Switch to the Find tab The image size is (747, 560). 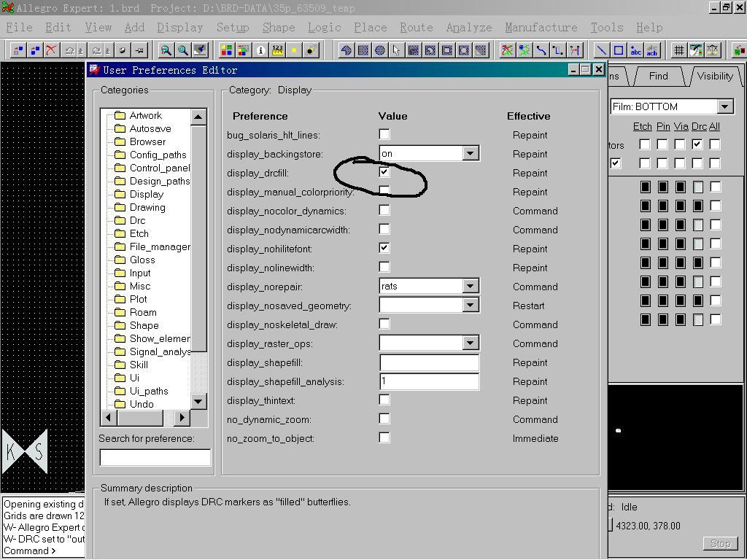[658, 76]
